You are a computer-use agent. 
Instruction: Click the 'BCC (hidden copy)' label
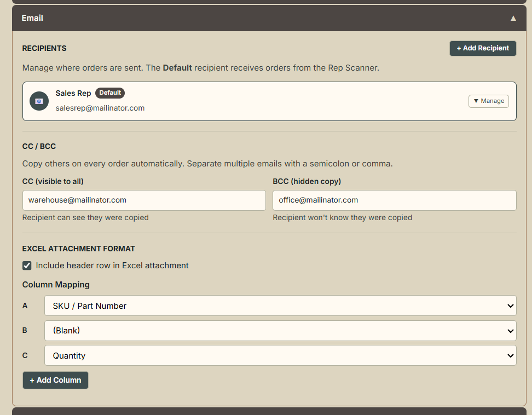(307, 181)
